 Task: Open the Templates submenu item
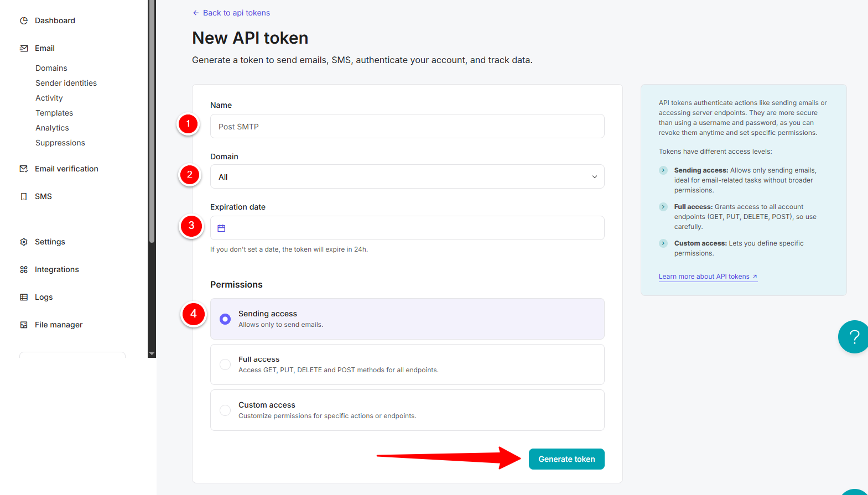coord(54,113)
